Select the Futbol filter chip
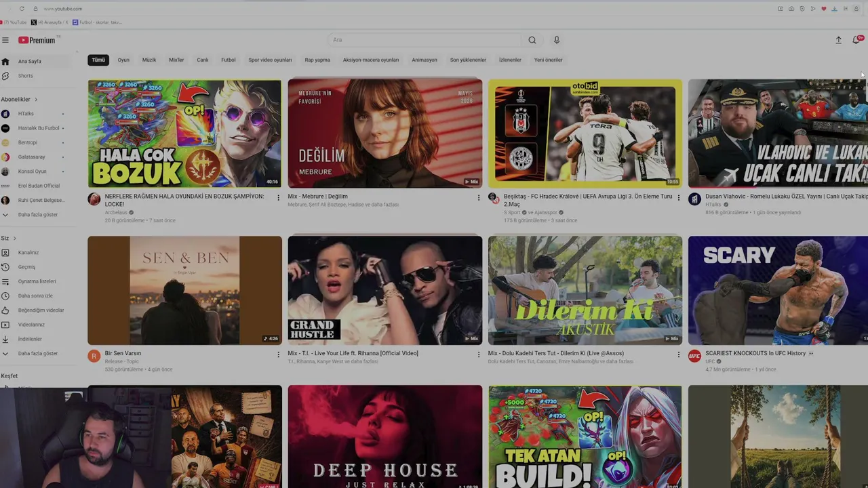This screenshot has width=868, height=488. coord(229,60)
